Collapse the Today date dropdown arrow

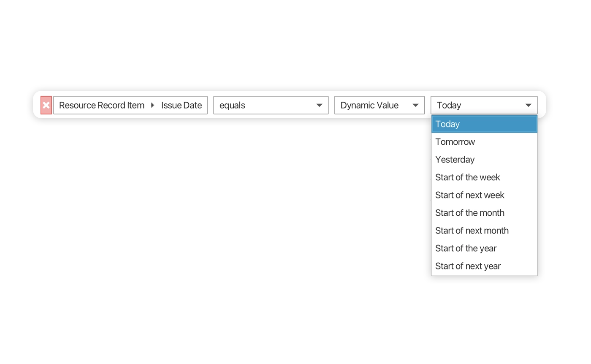tap(528, 105)
